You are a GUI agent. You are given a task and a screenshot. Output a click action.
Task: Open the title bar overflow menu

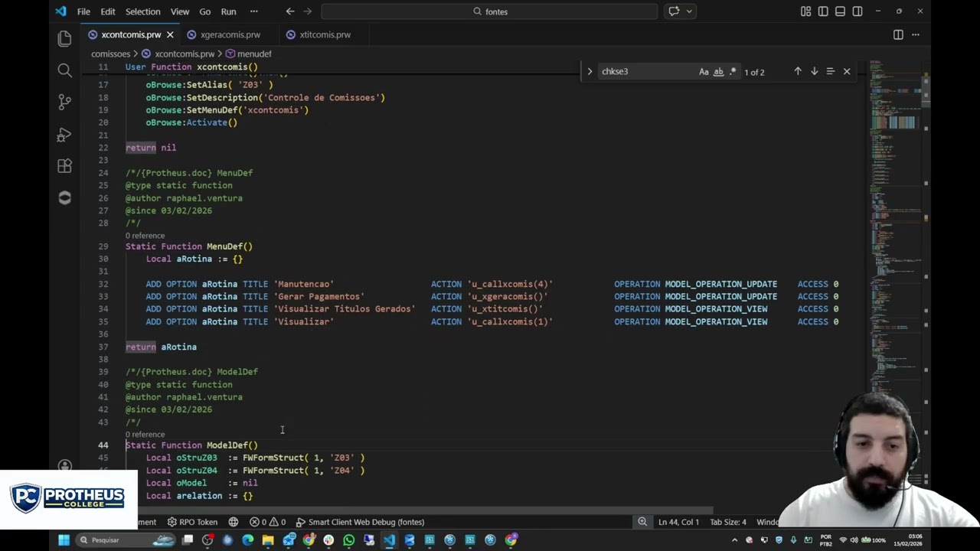coord(254,11)
